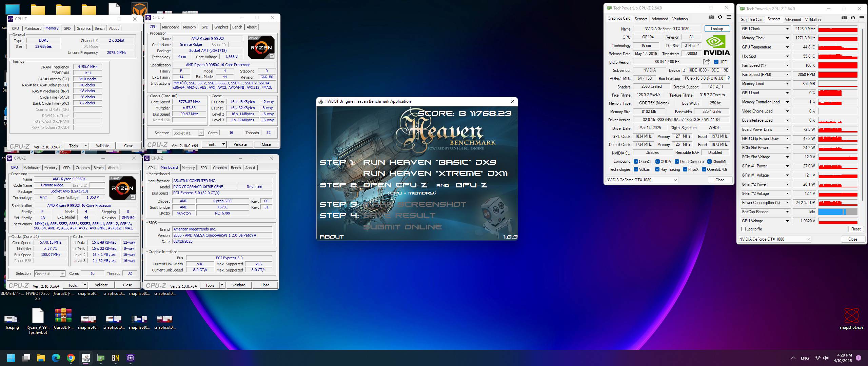Click the clock showing 4:29 PM
This screenshot has height=366, width=868.
(x=844, y=355)
